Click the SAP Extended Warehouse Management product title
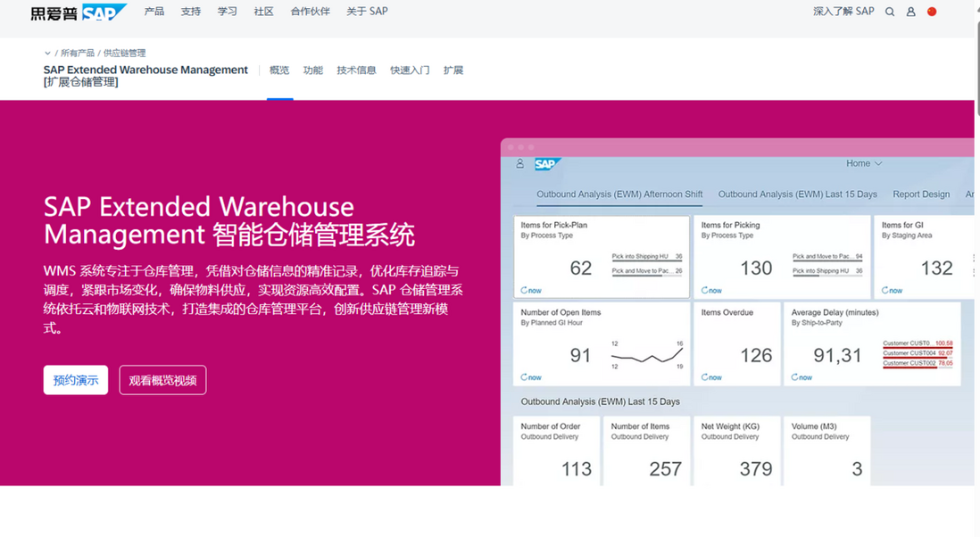 click(145, 76)
